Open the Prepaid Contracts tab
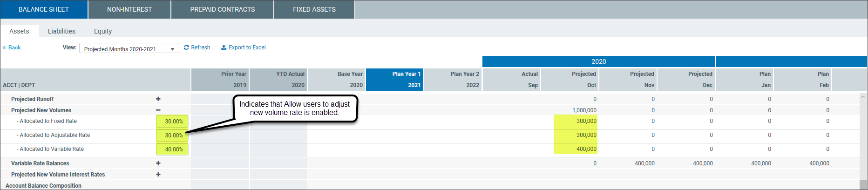This screenshot has width=868, height=190. [x=223, y=9]
